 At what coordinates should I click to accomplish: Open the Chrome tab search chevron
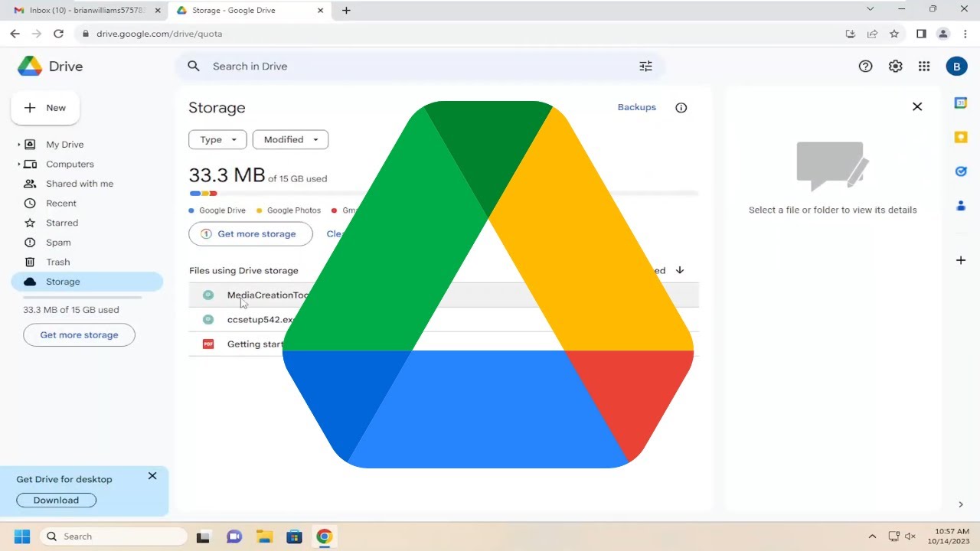(870, 9)
